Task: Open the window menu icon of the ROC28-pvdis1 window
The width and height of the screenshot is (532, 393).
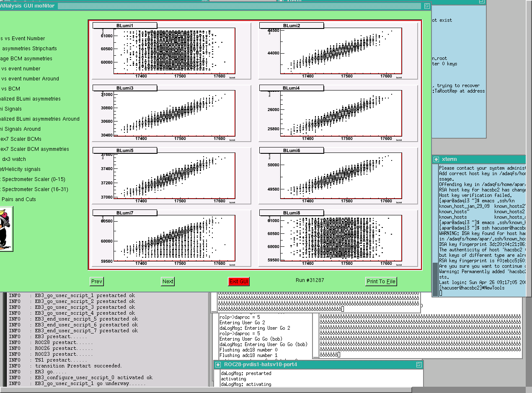Action: tap(218, 365)
